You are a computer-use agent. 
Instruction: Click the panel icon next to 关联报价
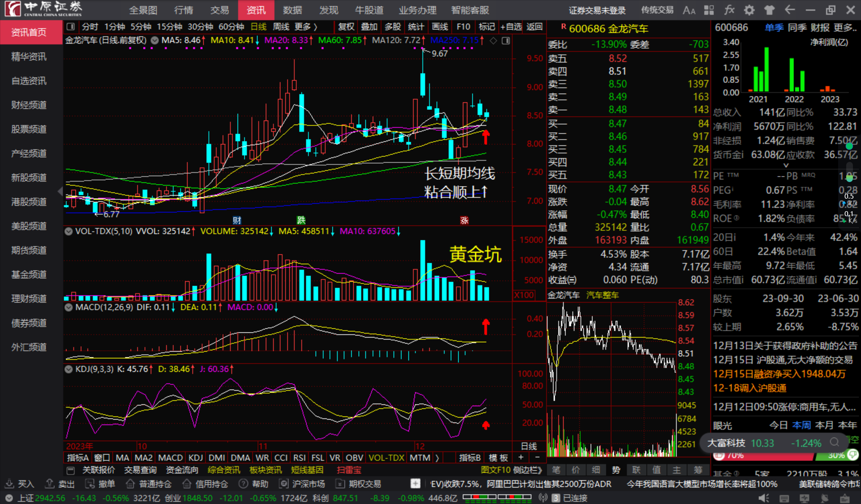pyautogui.click(x=70, y=470)
